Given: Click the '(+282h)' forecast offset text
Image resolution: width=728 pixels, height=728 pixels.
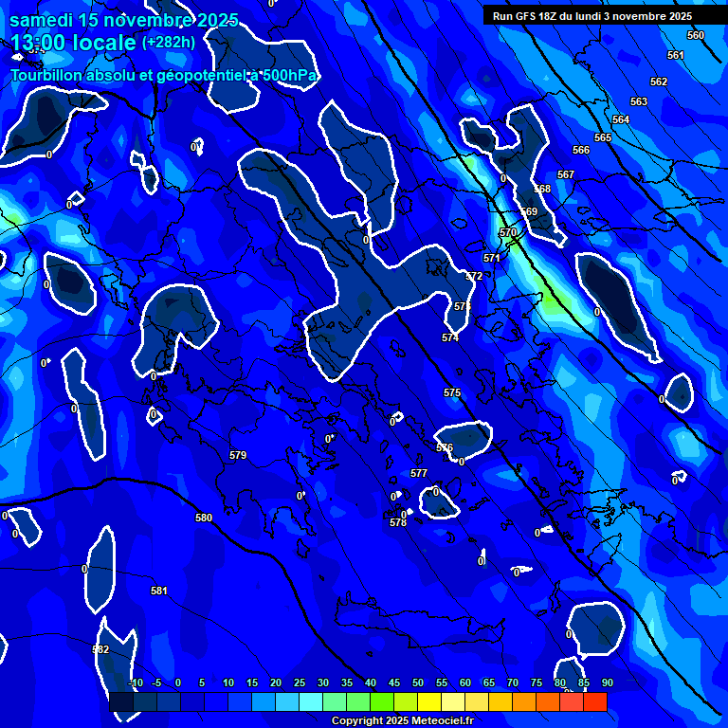Looking at the screenshot, I should 169,43.
